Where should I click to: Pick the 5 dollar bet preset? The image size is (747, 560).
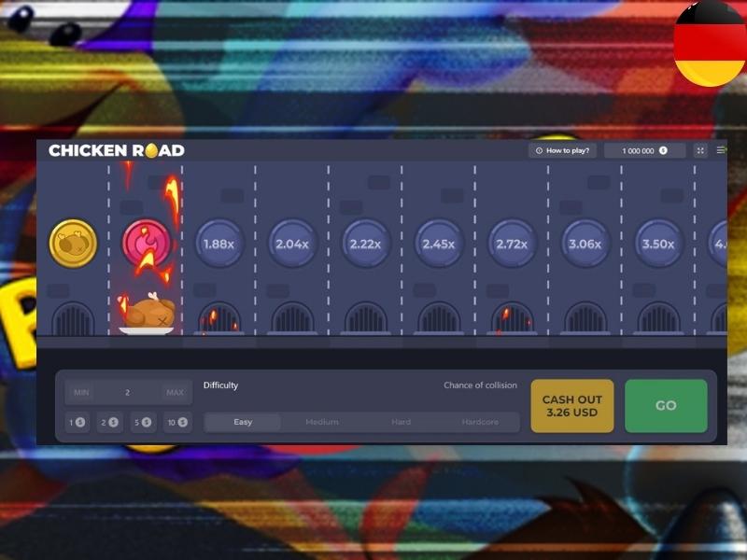143,423
